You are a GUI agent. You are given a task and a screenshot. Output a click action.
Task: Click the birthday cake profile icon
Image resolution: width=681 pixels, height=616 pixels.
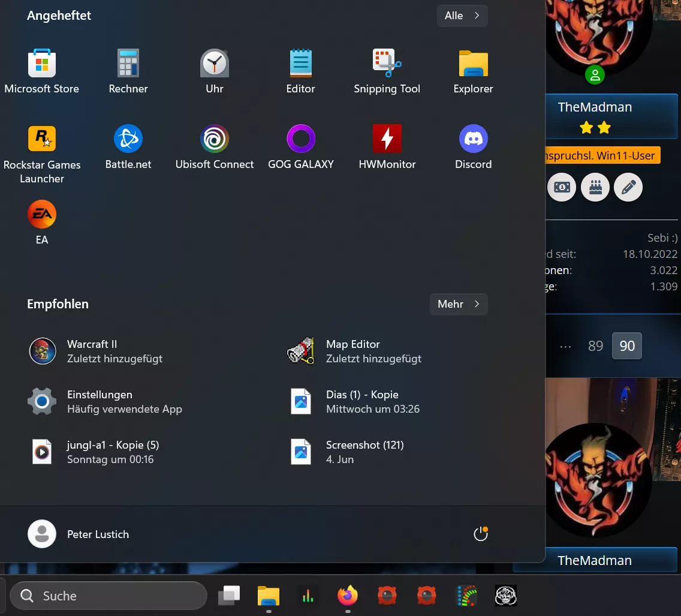point(595,187)
